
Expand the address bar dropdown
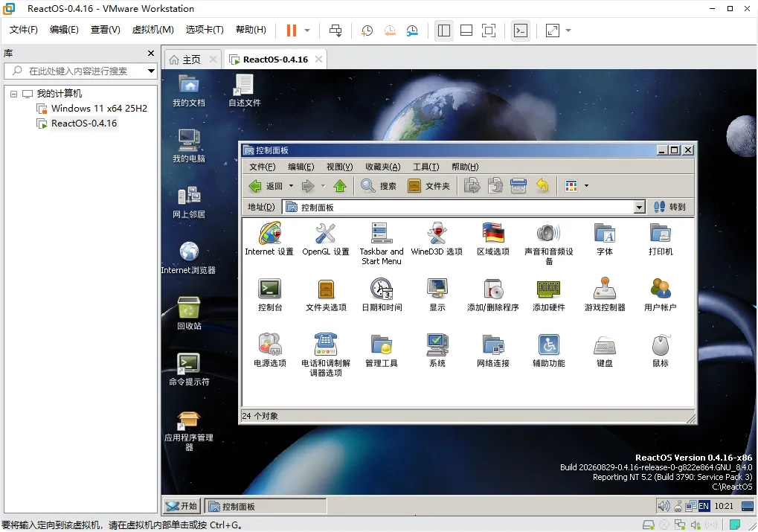639,207
